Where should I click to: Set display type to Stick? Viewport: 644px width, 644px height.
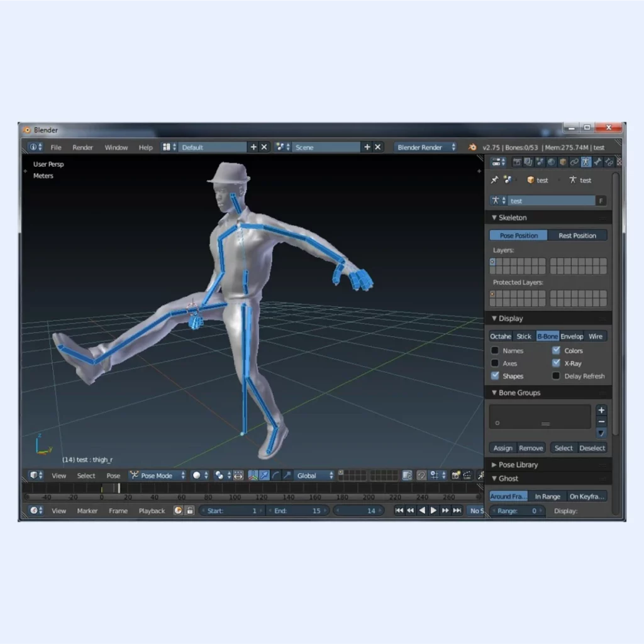[524, 336]
